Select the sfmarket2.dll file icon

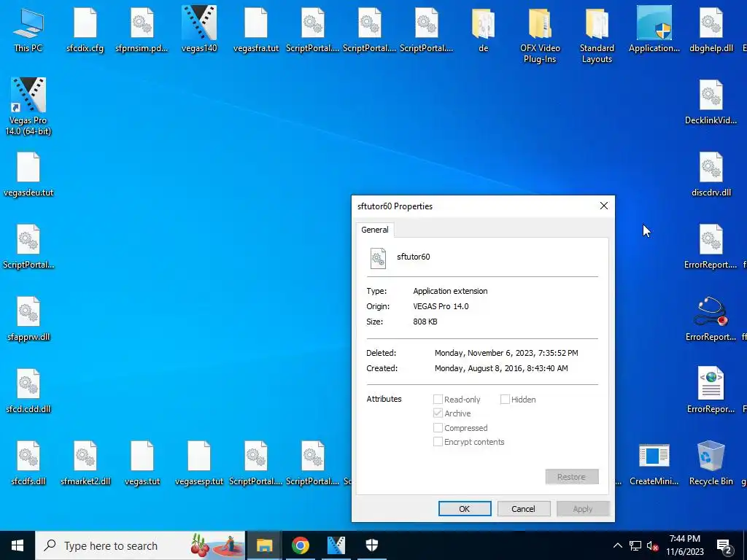(x=85, y=463)
